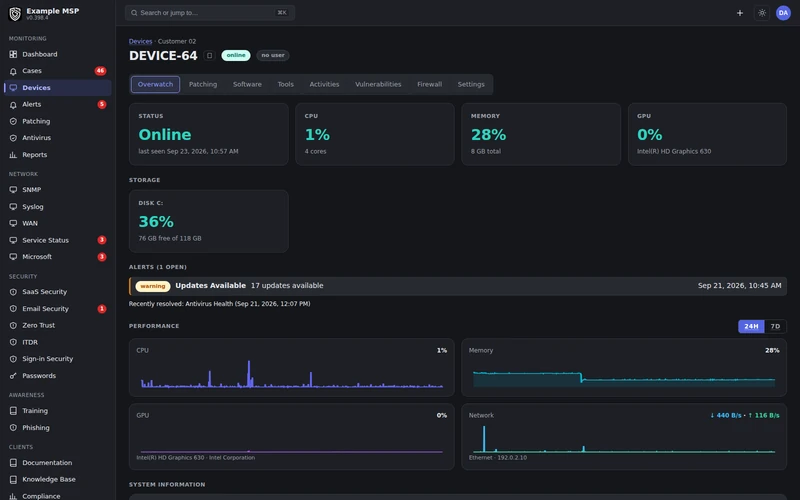
Task: Click the Cases 46 count badge
Action: (x=101, y=71)
